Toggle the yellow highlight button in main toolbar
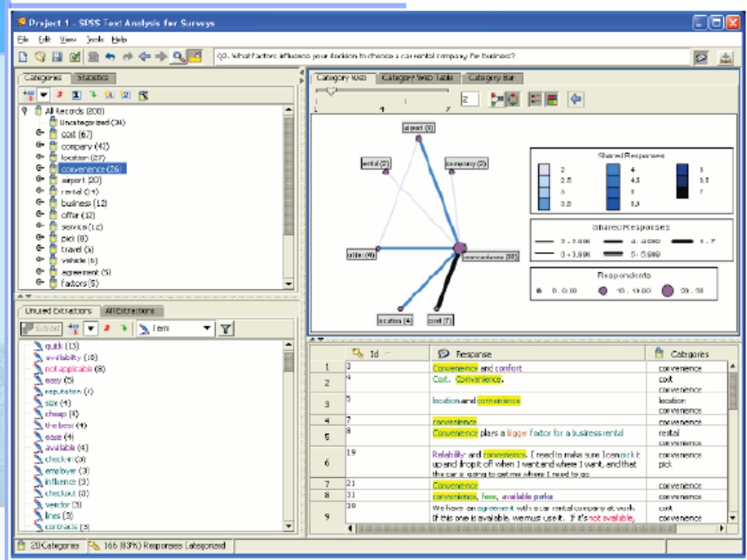The image size is (747, 560). [195, 57]
